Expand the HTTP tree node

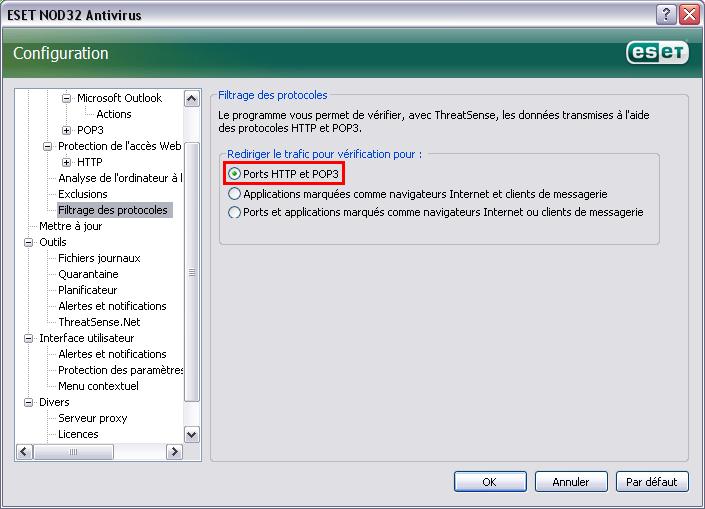click(67, 162)
